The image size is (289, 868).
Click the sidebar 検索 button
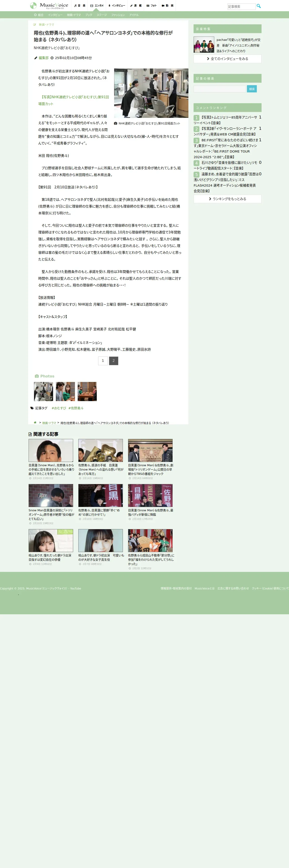coord(252,89)
